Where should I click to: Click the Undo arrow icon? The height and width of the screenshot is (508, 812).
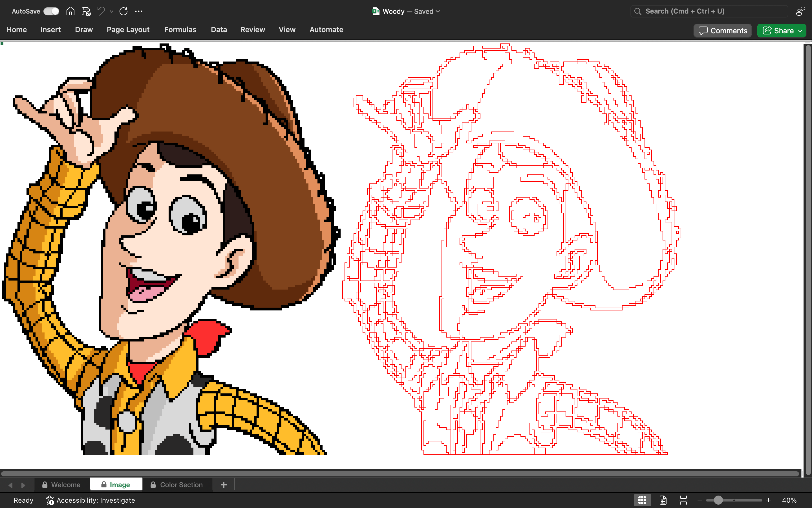(101, 11)
